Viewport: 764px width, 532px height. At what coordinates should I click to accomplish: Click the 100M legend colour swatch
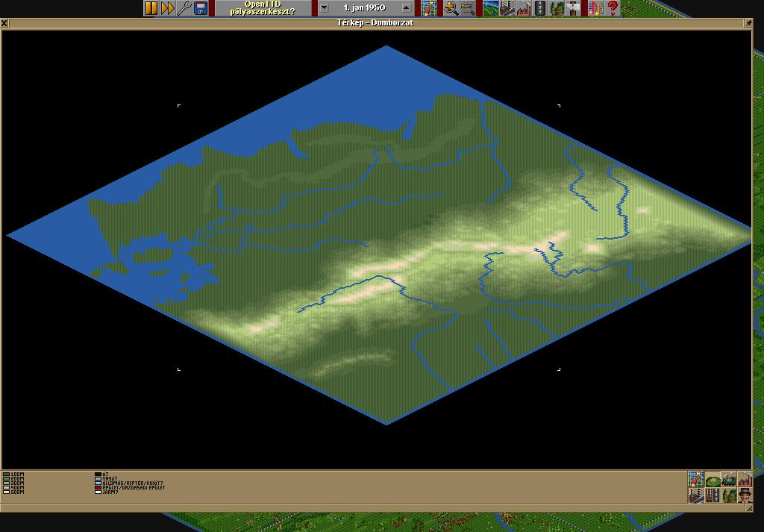(6, 474)
